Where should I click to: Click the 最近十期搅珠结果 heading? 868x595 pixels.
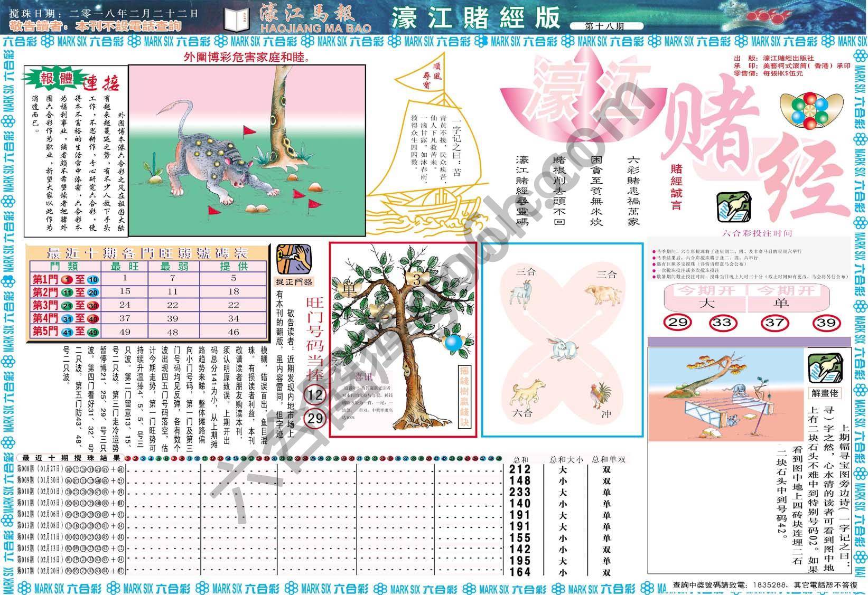(x=71, y=458)
